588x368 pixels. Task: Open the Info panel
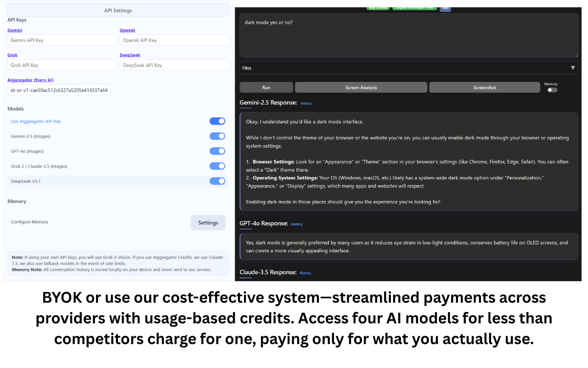445,8
